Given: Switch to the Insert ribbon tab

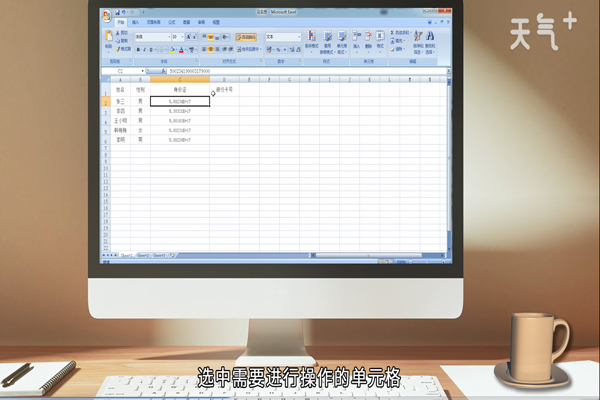Looking at the screenshot, I should click(x=135, y=21).
